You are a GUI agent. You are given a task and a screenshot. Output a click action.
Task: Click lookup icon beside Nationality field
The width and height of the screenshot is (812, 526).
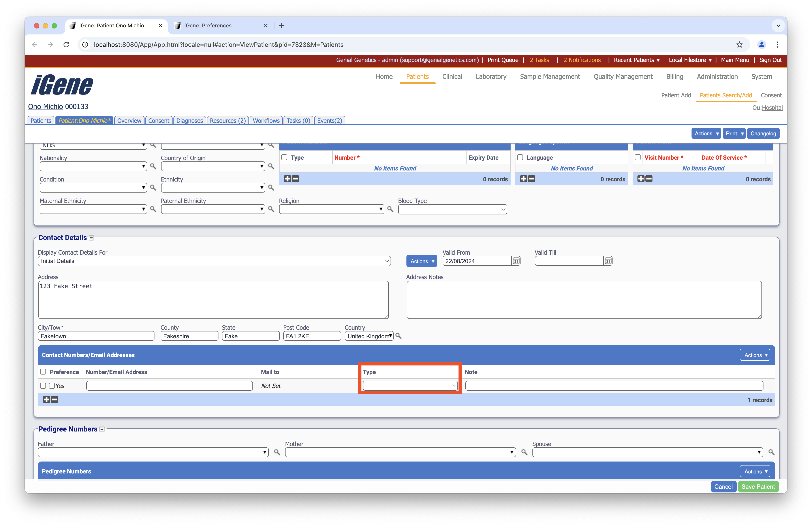point(153,166)
